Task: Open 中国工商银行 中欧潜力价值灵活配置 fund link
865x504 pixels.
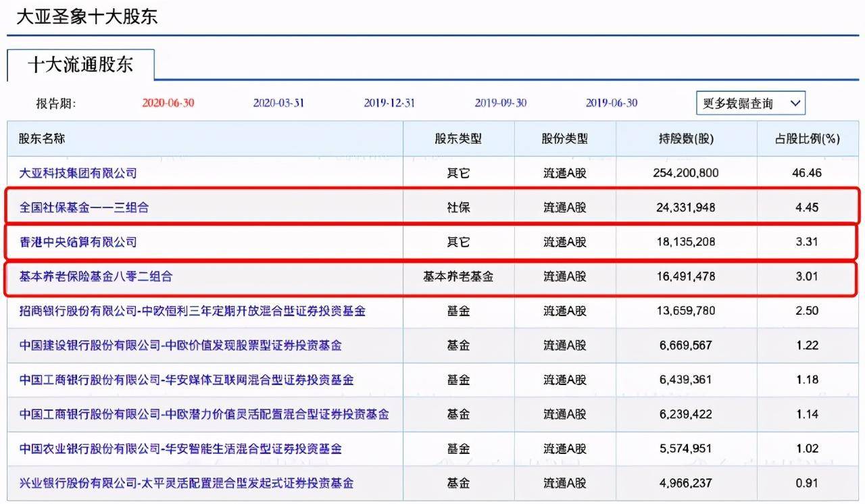Action: (204, 414)
